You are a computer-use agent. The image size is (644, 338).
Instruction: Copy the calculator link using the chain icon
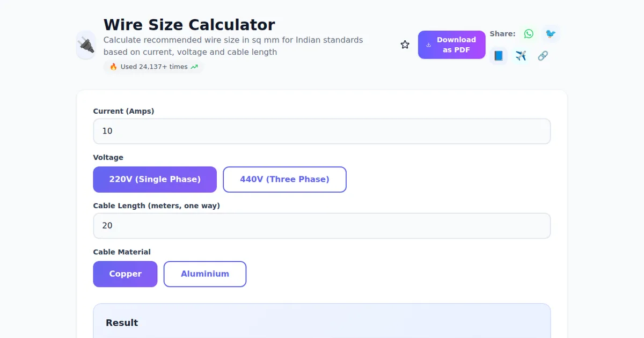[542, 55]
